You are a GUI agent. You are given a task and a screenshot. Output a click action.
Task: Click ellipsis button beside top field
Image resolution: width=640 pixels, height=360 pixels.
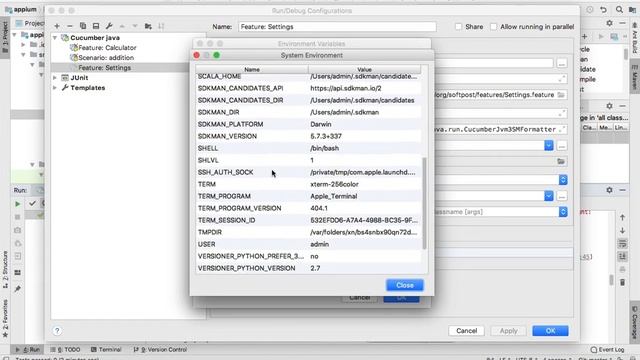tap(562, 63)
